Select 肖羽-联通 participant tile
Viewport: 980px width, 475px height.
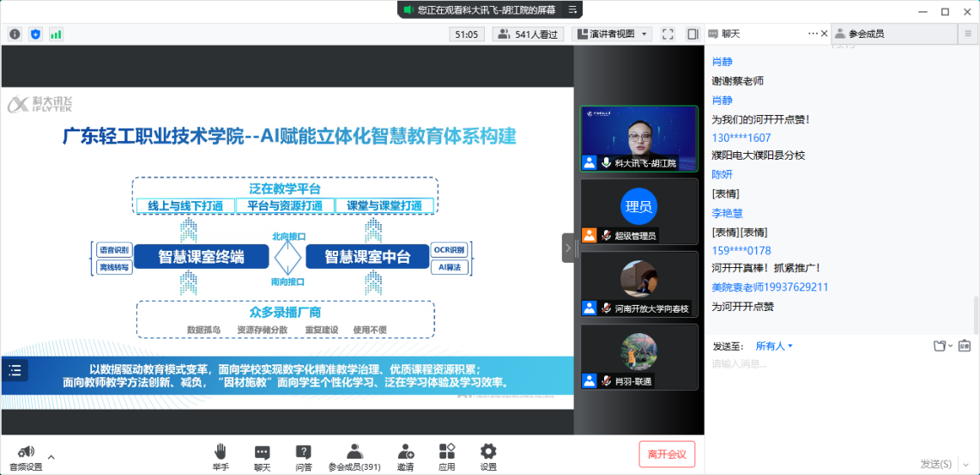[638, 356]
